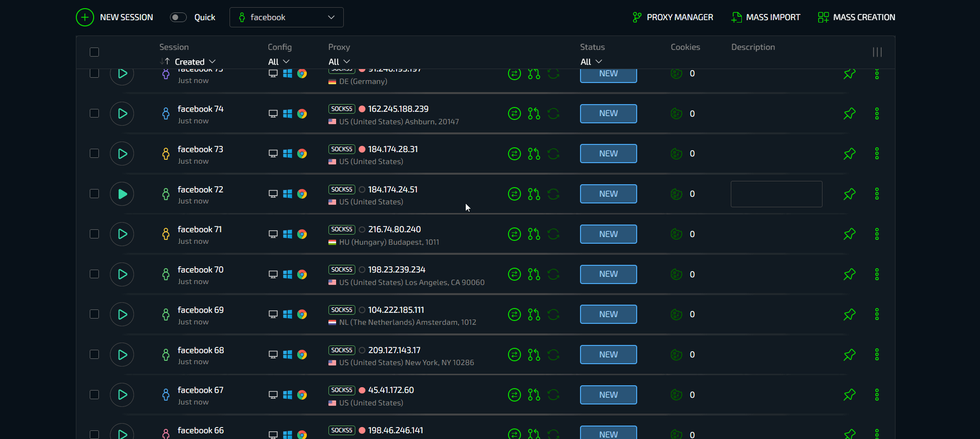Check the box for facebook 73
Viewport: 980px width, 439px height.
(x=95, y=154)
